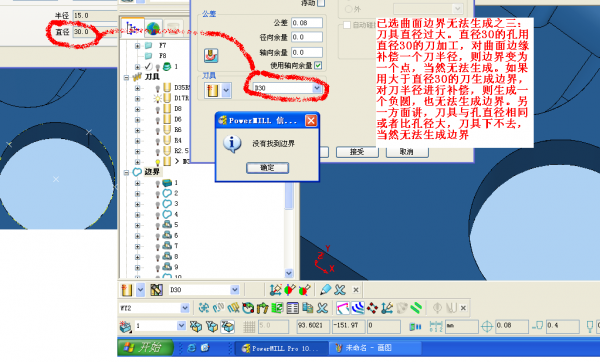Click the red diamond points toolbar icon

pos(372,308)
